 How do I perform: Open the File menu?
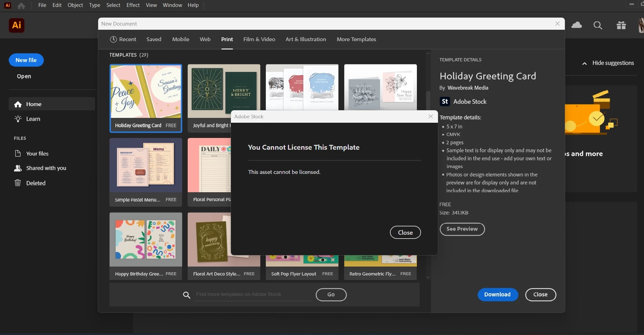click(x=42, y=5)
